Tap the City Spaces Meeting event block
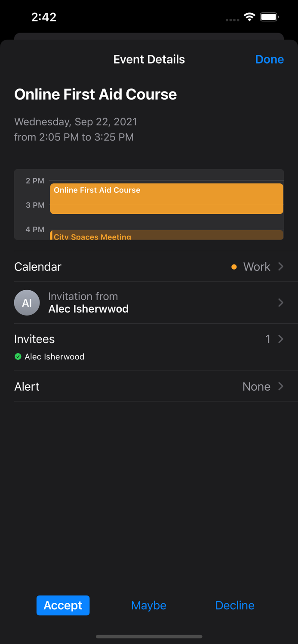The image size is (298, 644). pos(167,235)
